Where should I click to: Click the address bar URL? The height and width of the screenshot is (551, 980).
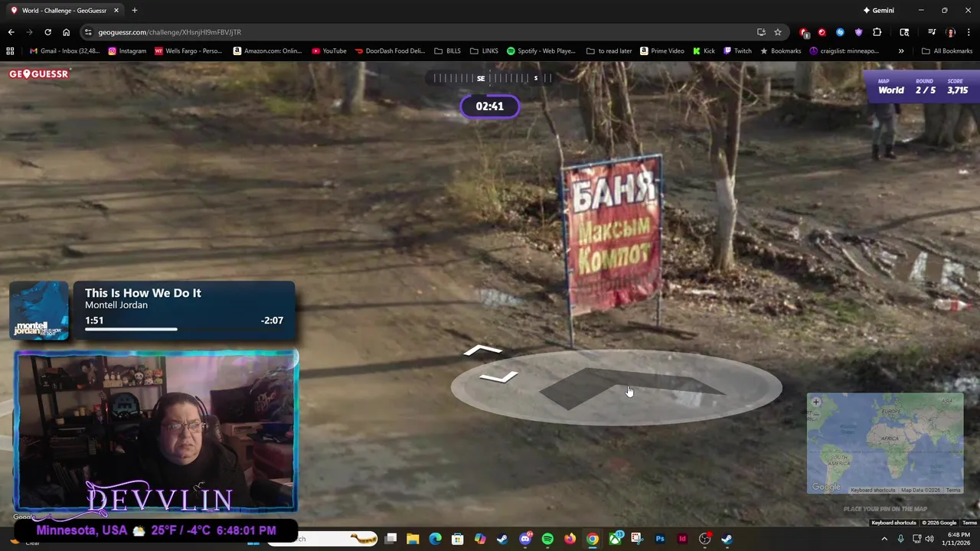(170, 32)
